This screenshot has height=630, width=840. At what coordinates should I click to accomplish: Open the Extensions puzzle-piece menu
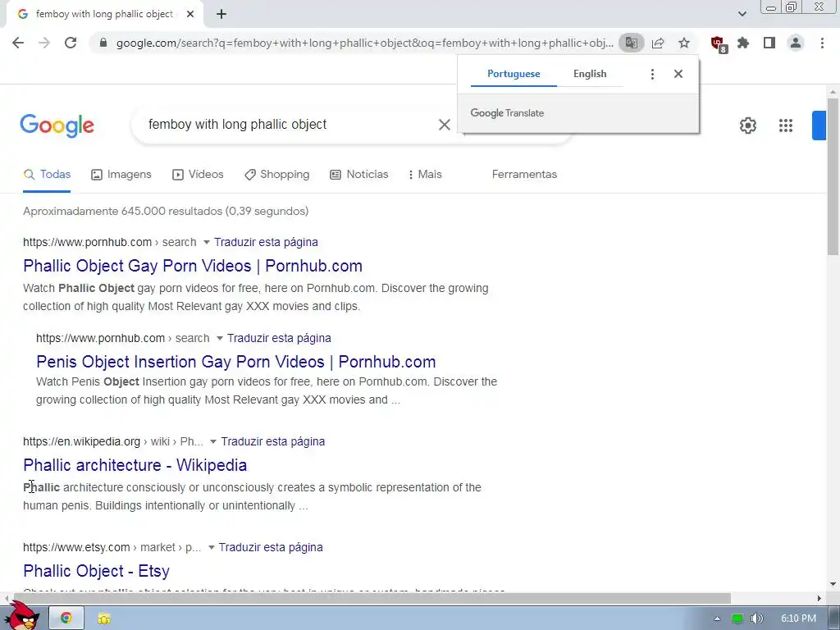743,43
